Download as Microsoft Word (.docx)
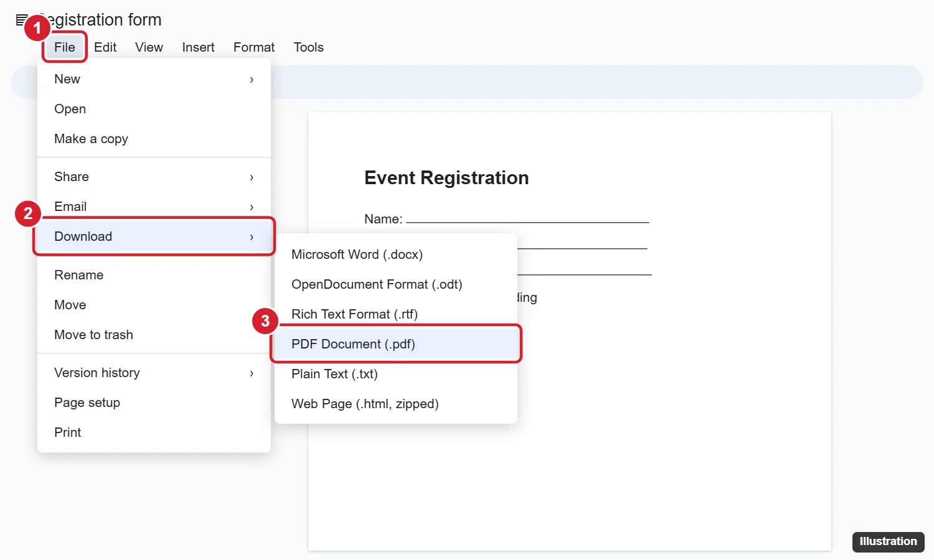Viewport: 934px width, 560px height. tap(396, 254)
